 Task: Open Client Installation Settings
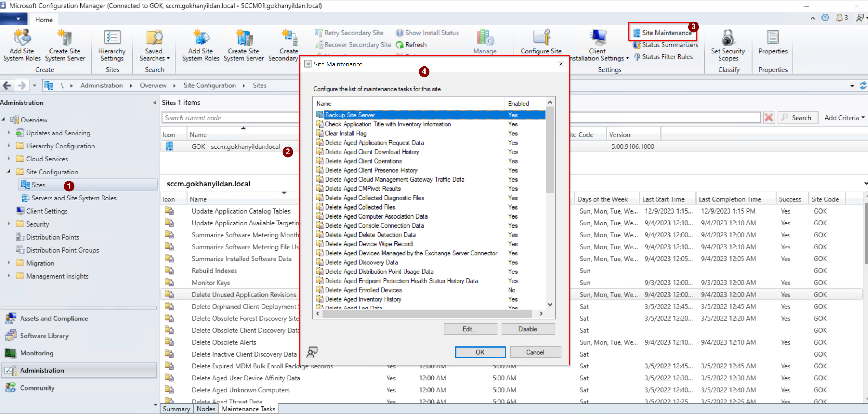coord(598,45)
